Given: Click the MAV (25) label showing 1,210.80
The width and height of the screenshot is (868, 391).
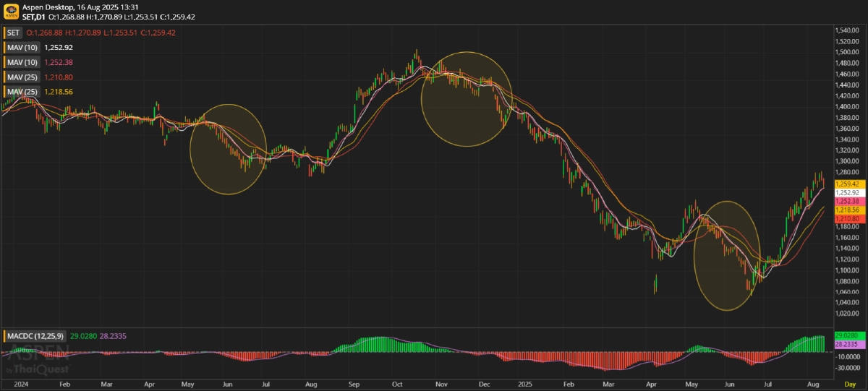Looking at the screenshot, I should (22, 77).
